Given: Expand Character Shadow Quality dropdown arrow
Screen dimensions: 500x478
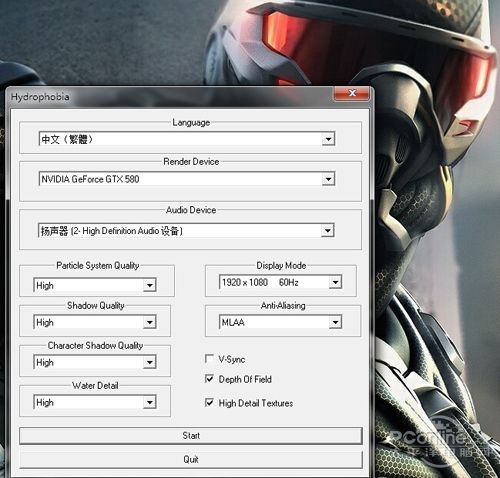Looking at the screenshot, I should (150, 362).
